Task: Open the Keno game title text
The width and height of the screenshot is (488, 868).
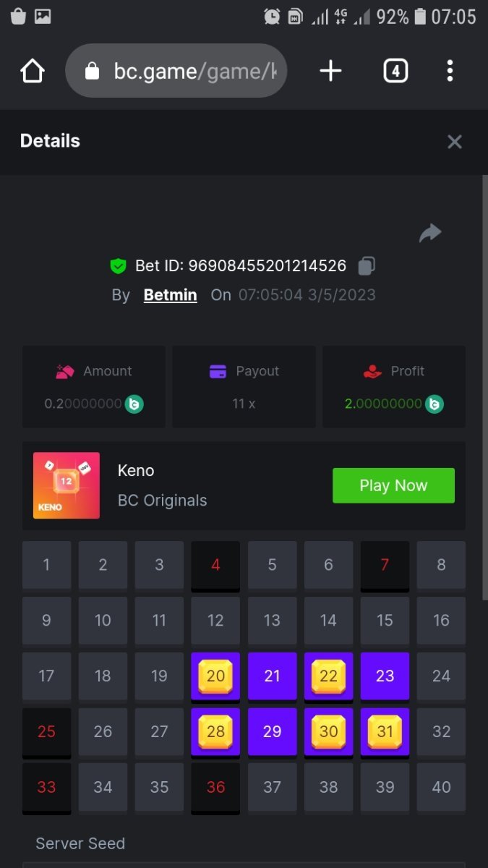Action: [x=136, y=470]
